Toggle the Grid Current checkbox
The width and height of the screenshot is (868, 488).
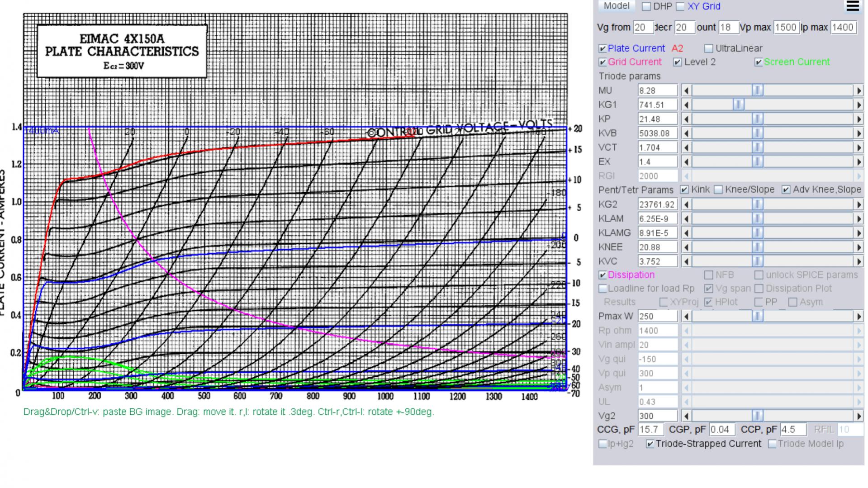click(x=602, y=62)
